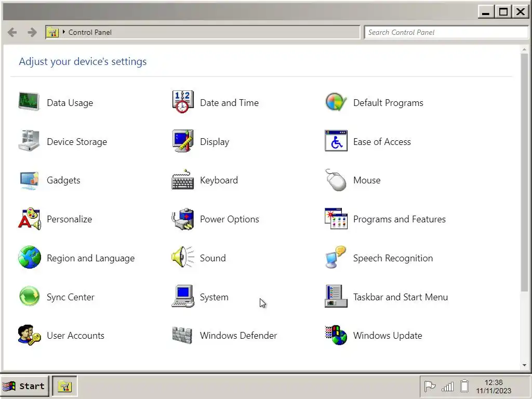This screenshot has height=399, width=532.
Task: Open the Power Options label
Action: (229, 219)
